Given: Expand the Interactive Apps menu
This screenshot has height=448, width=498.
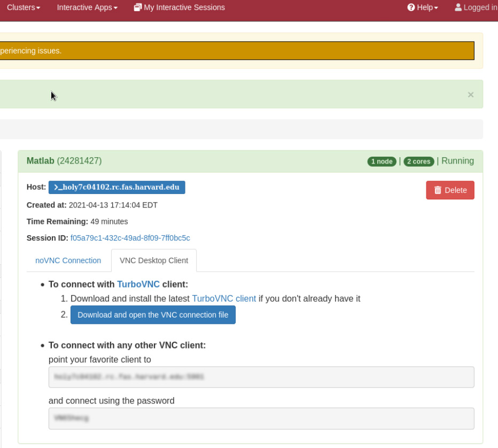Looking at the screenshot, I should [87, 7].
